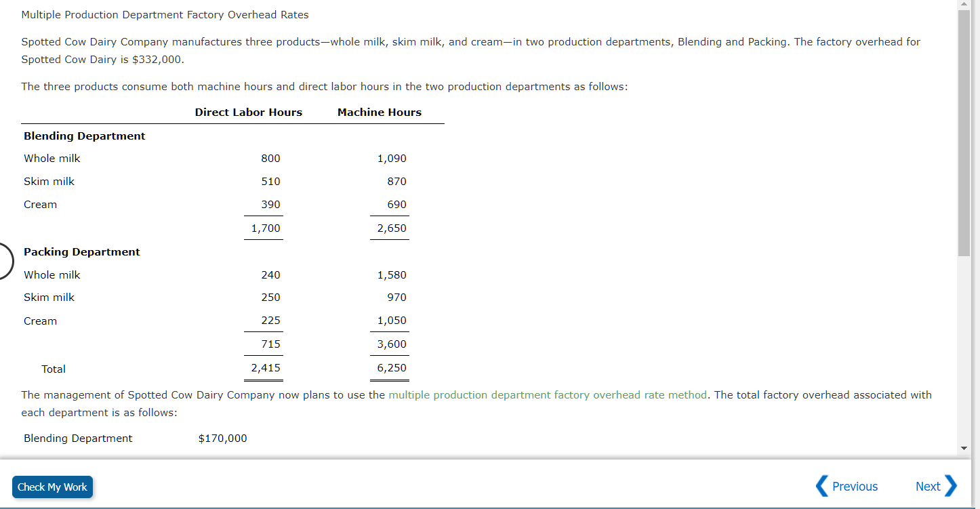Select the Skim milk row in Packing Department

click(x=49, y=297)
